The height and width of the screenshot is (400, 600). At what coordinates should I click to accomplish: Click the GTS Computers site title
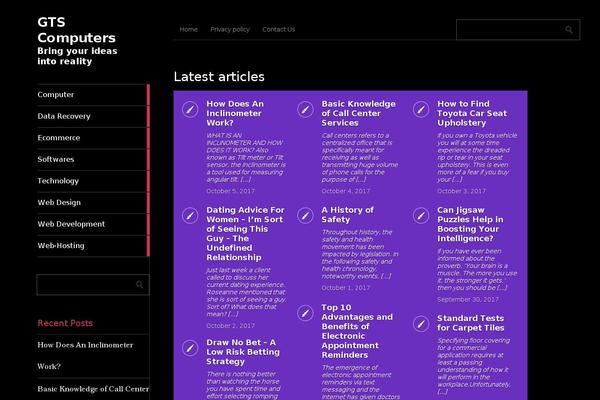[x=76, y=30]
